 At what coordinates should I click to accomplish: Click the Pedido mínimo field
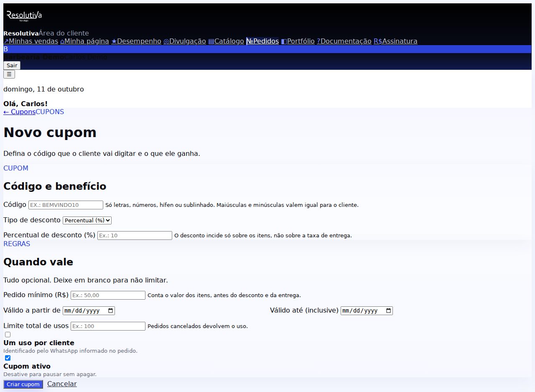[x=108, y=295]
